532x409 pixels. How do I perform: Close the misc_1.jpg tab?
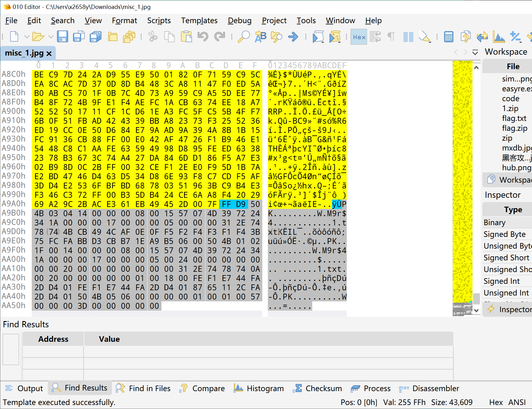pos(49,53)
